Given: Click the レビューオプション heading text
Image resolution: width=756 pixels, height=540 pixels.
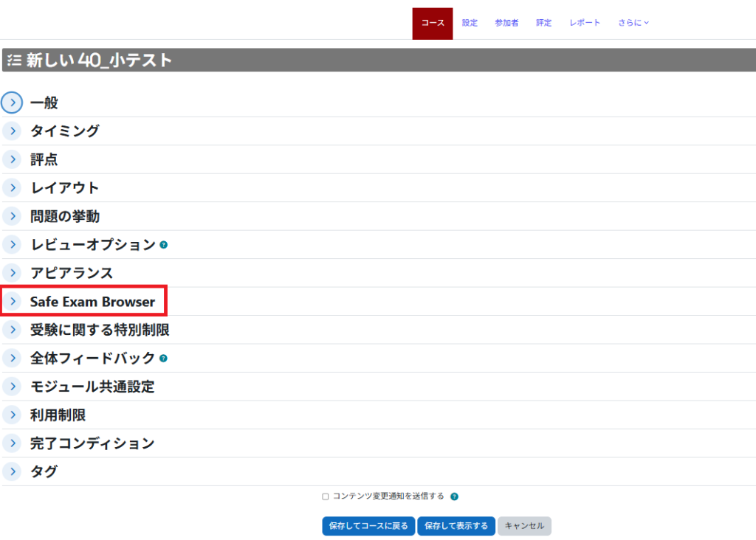Looking at the screenshot, I should pyautogui.click(x=93, y=245).
